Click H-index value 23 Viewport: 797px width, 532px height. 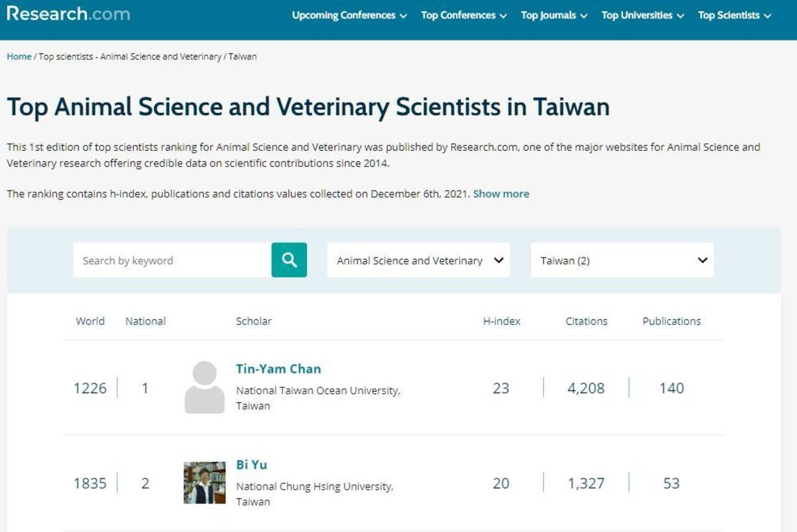click(501, 388)
